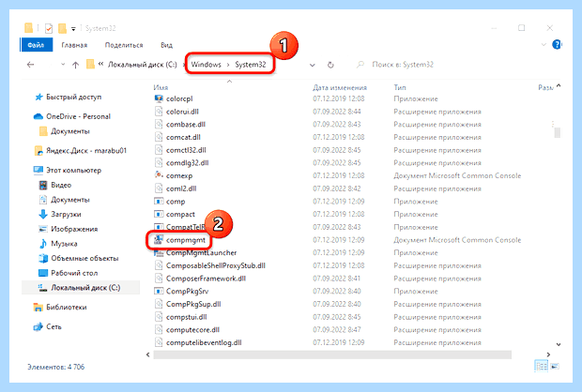The height and width of the screenshot is (392, 582).
Task: Expand the hidden breadcrumb path chevrons
Action: [x=101, y=65]
